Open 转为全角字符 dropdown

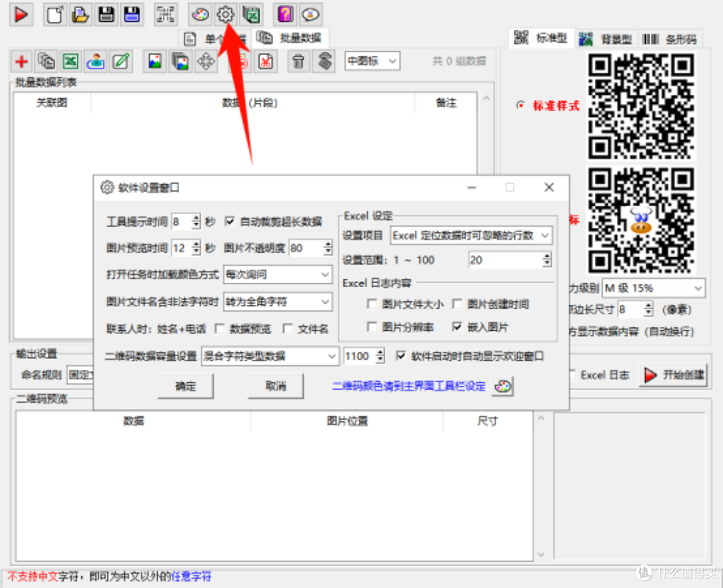[x=278, y=302]
